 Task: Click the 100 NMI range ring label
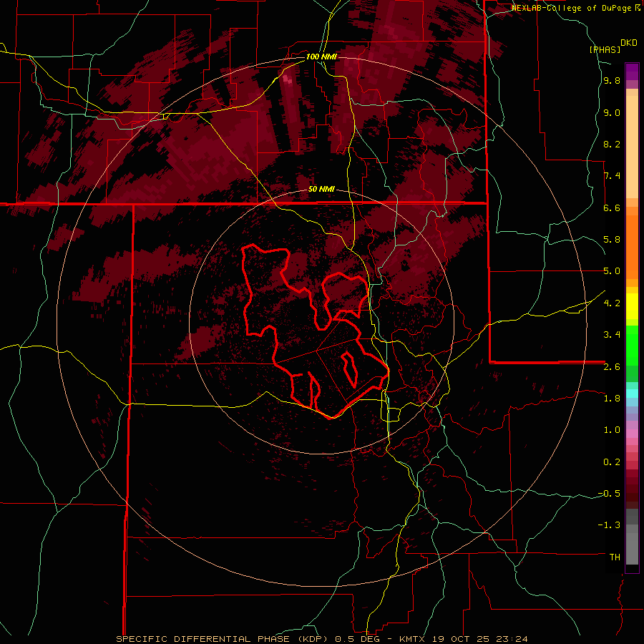coord(321,57)
